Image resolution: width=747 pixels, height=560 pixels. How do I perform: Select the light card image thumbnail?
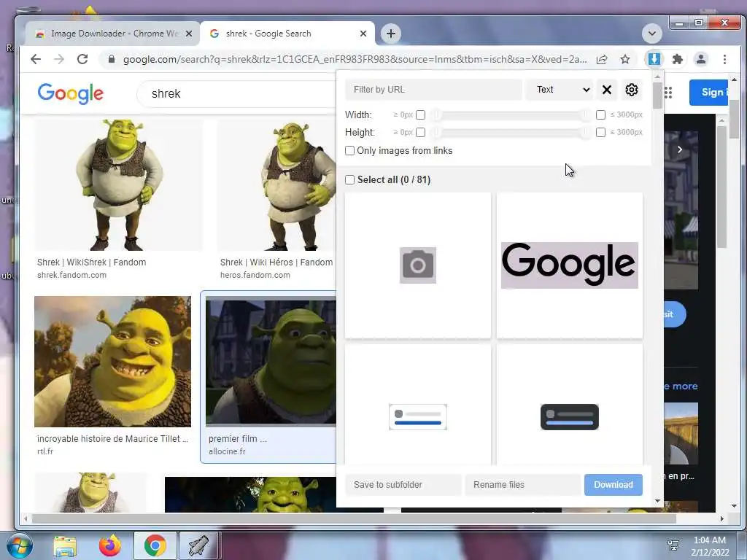click(x=418, y=405)
